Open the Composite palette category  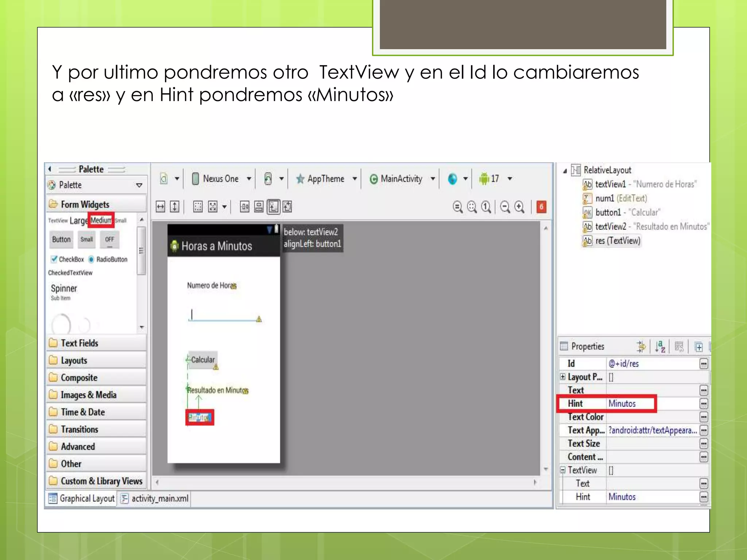click(x=97, y=378)
